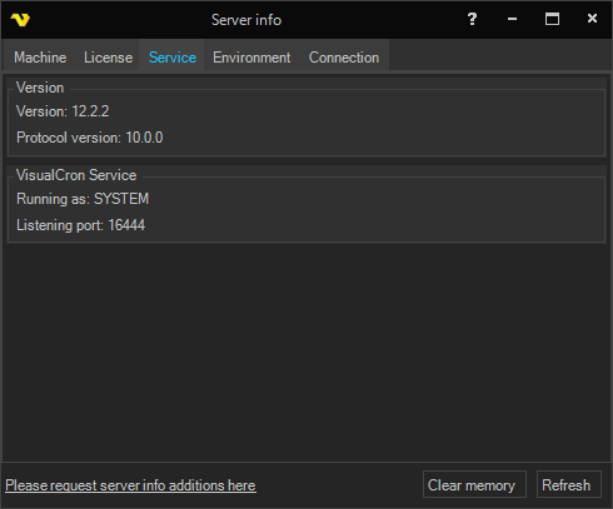Follow the request server info additions link

[130, 485]
